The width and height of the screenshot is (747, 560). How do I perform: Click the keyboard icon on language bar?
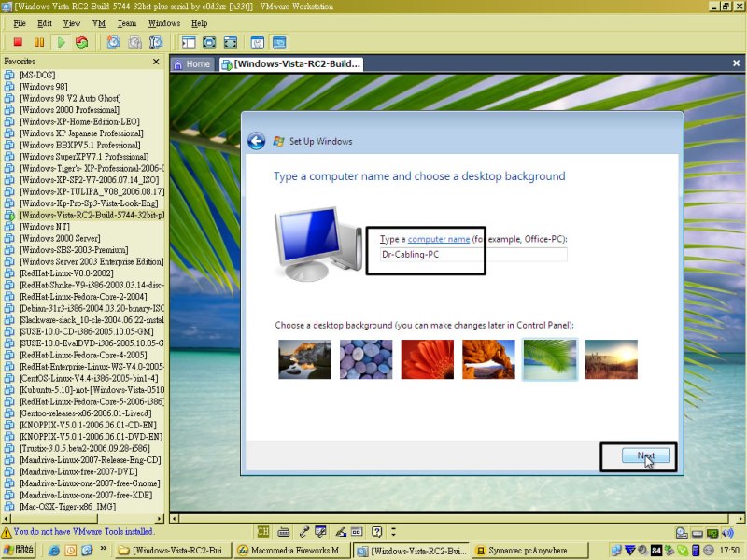point(284,531)
